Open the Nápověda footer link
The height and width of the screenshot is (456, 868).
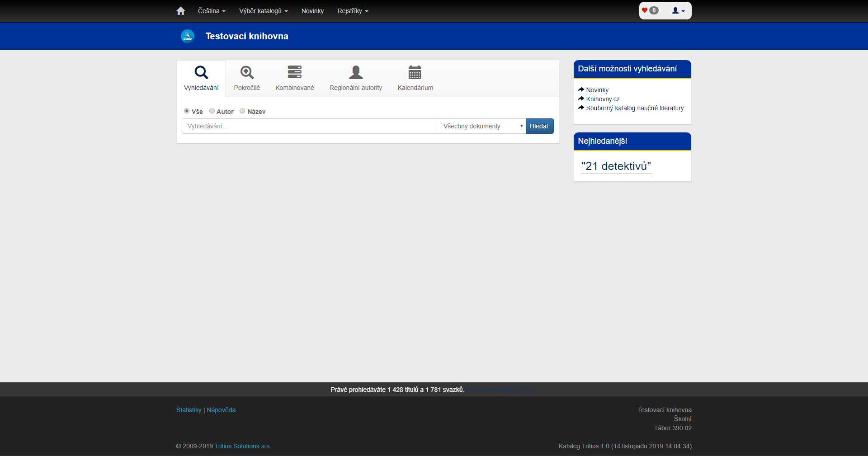pyautogui.click(x=221, y=410)
